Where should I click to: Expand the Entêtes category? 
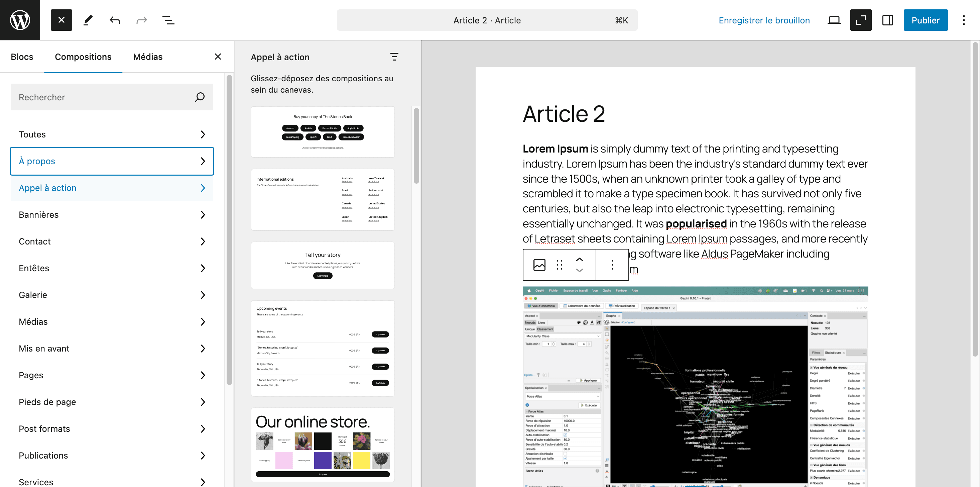(x=112, y=268)
